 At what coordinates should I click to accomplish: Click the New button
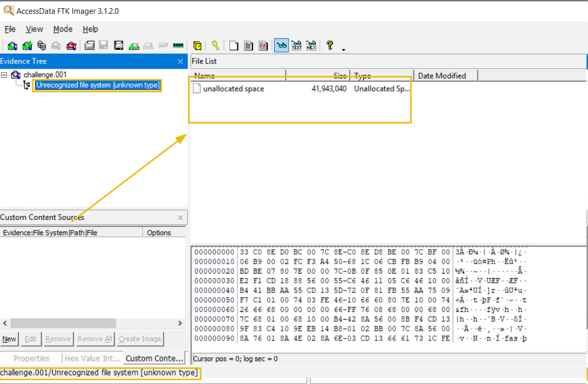point(9,339)
